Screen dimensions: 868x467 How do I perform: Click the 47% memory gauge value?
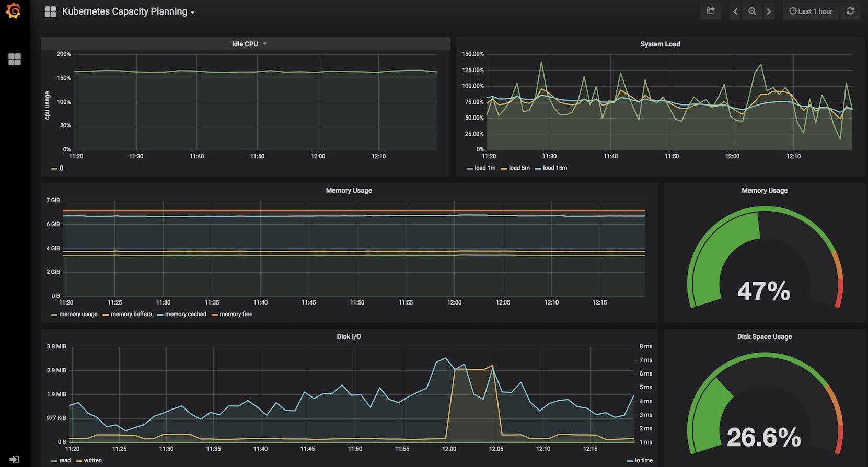pos(763,291)
